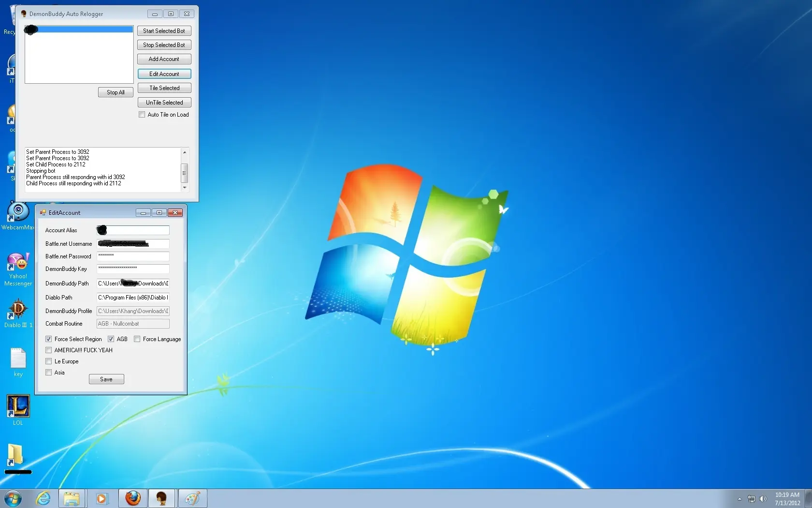Click the Stop All button
Screen dimensions: 812x508
click(116, 92)
